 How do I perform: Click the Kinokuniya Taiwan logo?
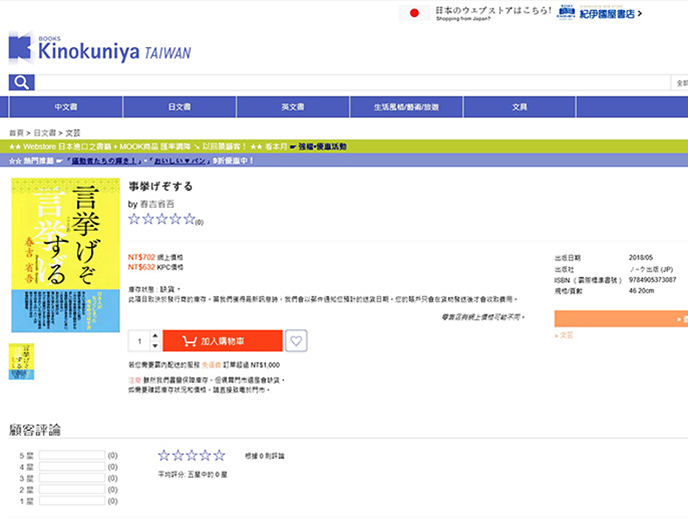(x=98, y=49)
